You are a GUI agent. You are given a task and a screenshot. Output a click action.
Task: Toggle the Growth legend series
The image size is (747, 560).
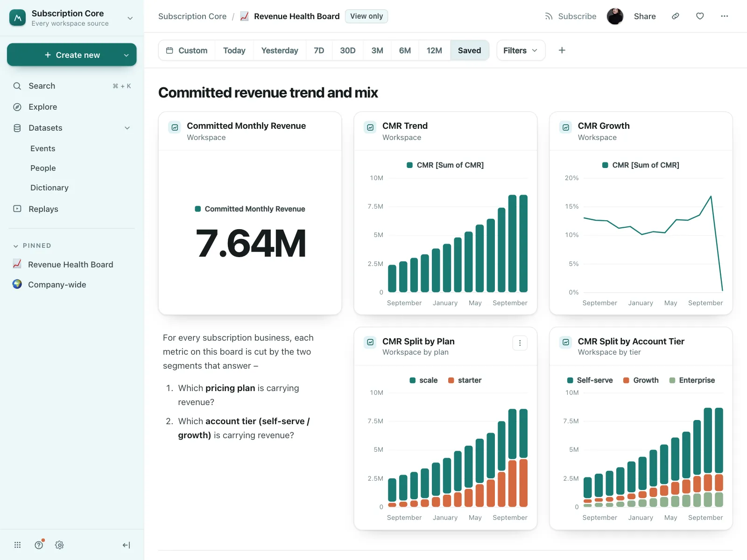[641, 380]
